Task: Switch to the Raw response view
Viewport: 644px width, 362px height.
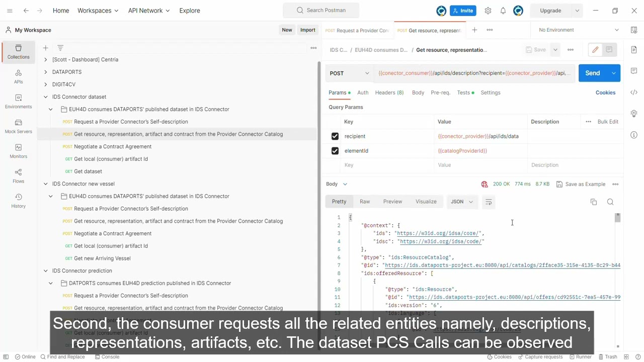Action: coord(365,202)
